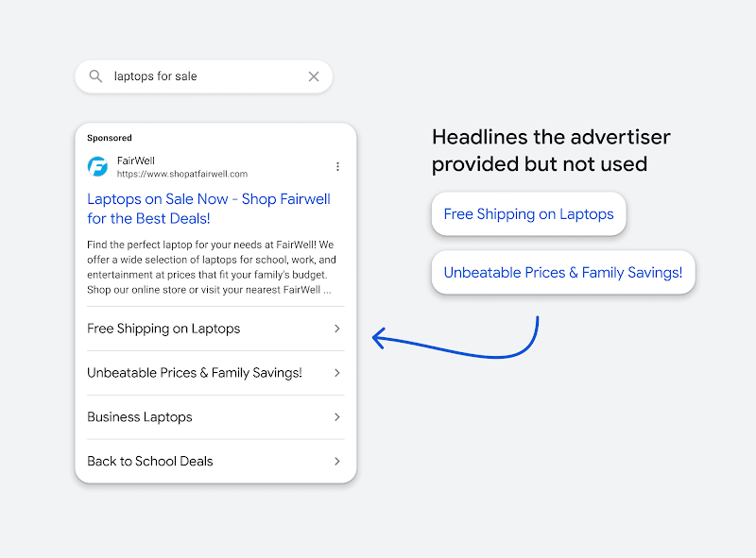Clear the search query with the X icon
Image resolution: width=756 pixels, height=558 pixels.
(314, 76)
